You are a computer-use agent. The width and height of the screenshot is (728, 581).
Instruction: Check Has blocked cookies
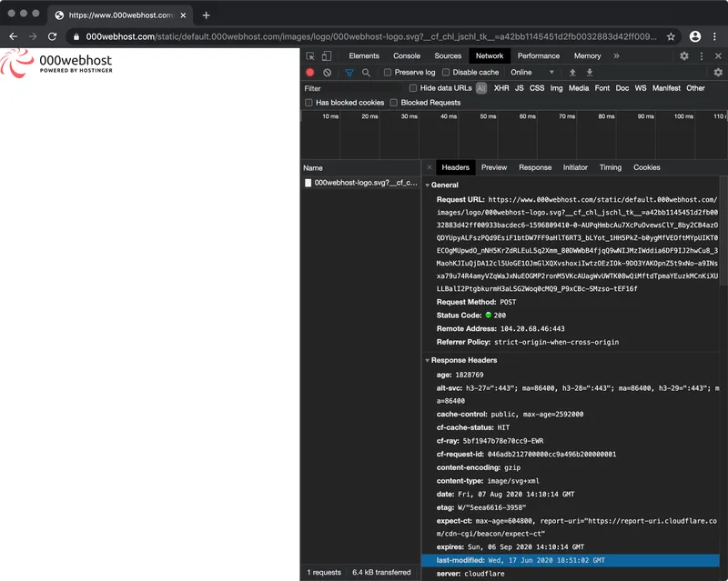(x=308, y=103)
